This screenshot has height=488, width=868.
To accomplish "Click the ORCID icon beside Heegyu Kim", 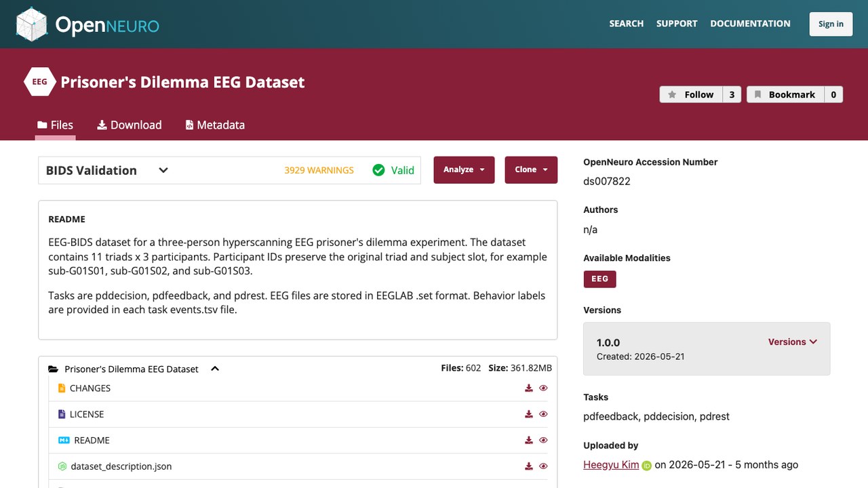I will pos(647,466).
